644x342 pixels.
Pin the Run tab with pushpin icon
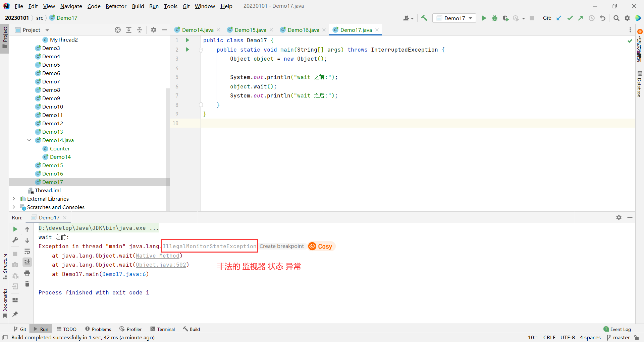(15, 314)
